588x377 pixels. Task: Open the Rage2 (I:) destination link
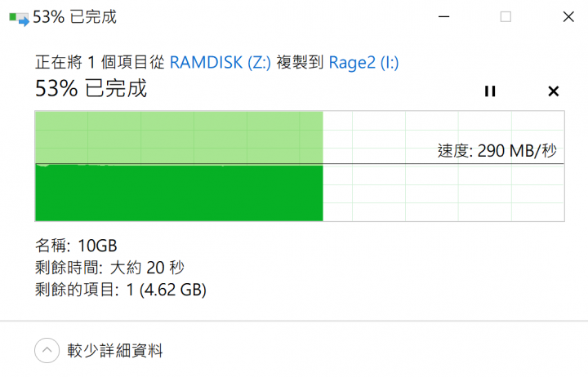(x=363, y=63)
